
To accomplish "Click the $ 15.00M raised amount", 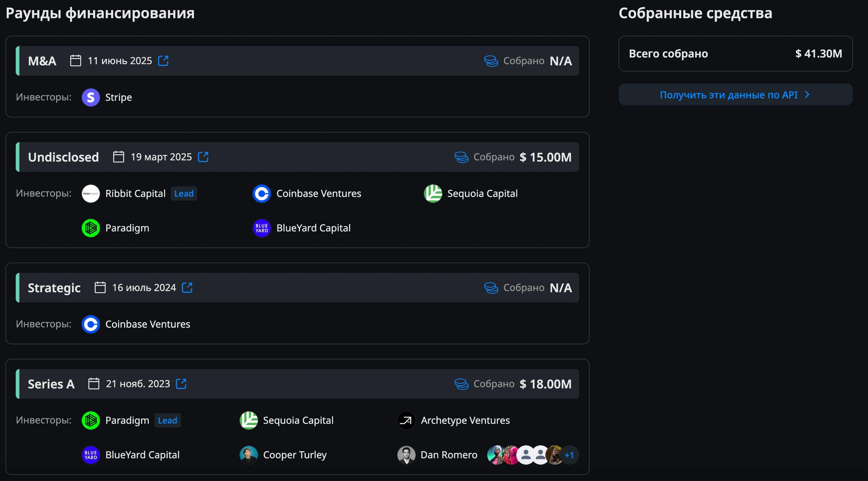I will (x=546, y=157).
